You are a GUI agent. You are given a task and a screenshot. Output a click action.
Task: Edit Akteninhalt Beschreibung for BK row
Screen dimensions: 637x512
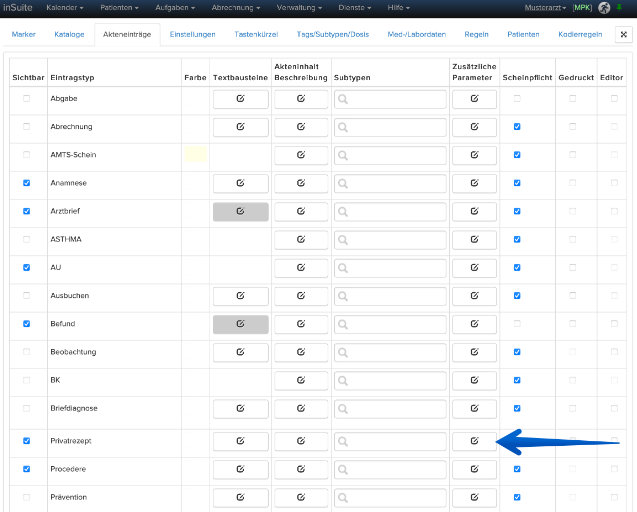pos(301,381)
